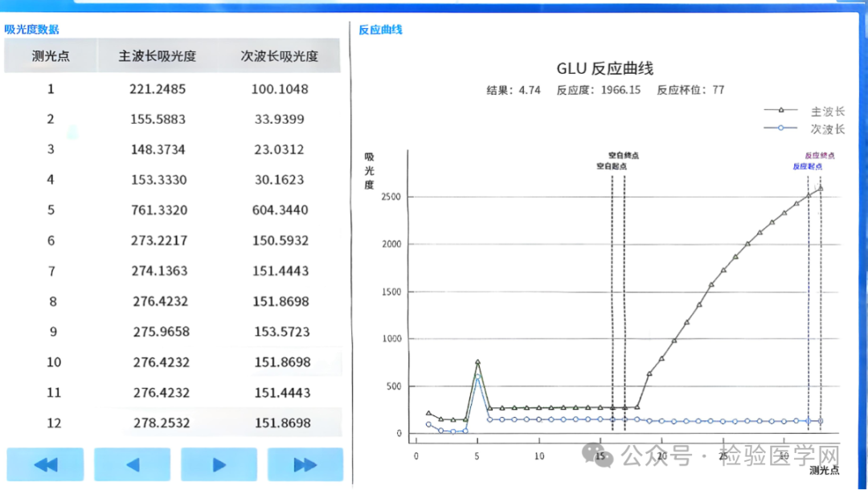Advance to next page with single right arrow
Viewport: 868px width, 490px height.
[219, 464]
